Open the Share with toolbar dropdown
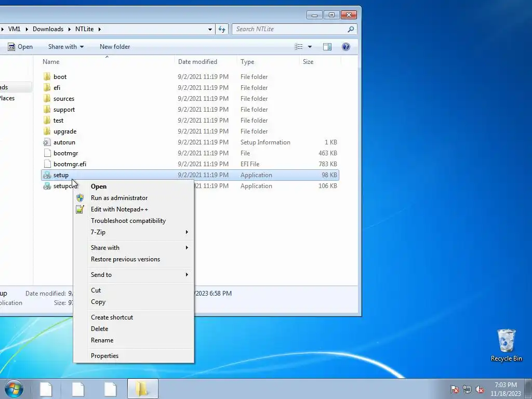This screenshot has height=399, width=532. click(x=66, y=47)
